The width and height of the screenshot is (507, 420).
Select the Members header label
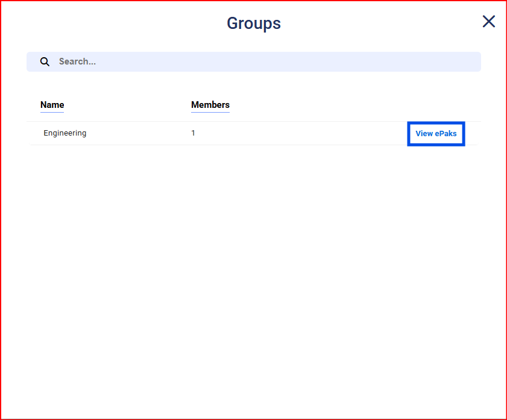[210, 104]
